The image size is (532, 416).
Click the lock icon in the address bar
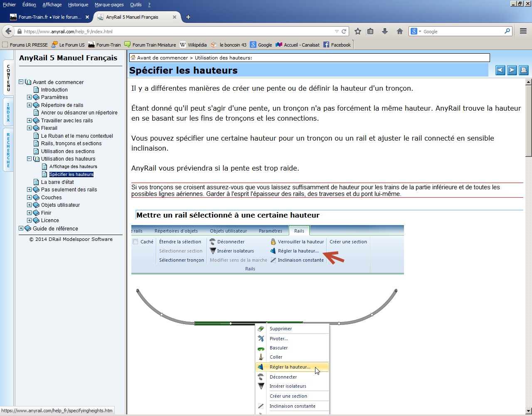point(19,32)
